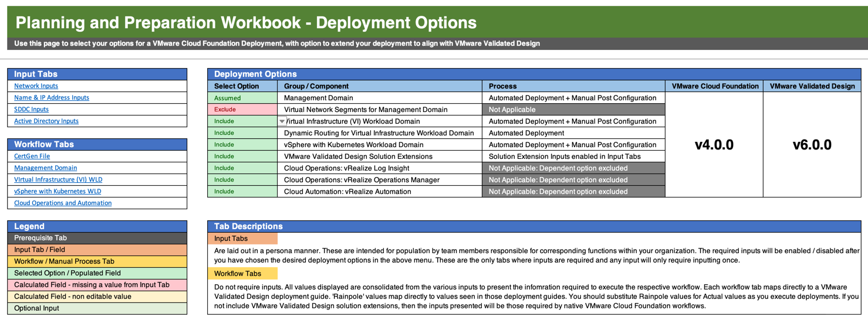Viewport: 868px width, 330px height.
Task: Click the yellow Workflow / Manual Process Tab legend
Action: 97,261
